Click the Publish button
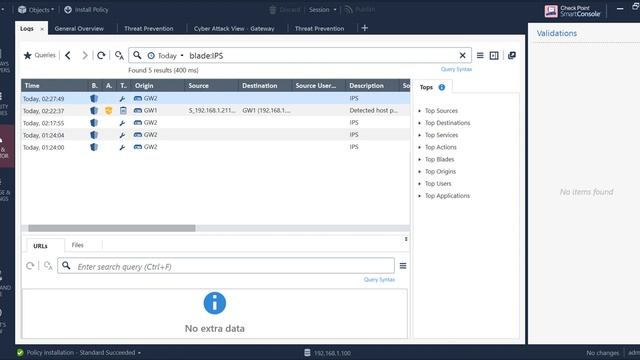Image resolution: width=640 pixels, height=360 pixels. tap(360, 9)
